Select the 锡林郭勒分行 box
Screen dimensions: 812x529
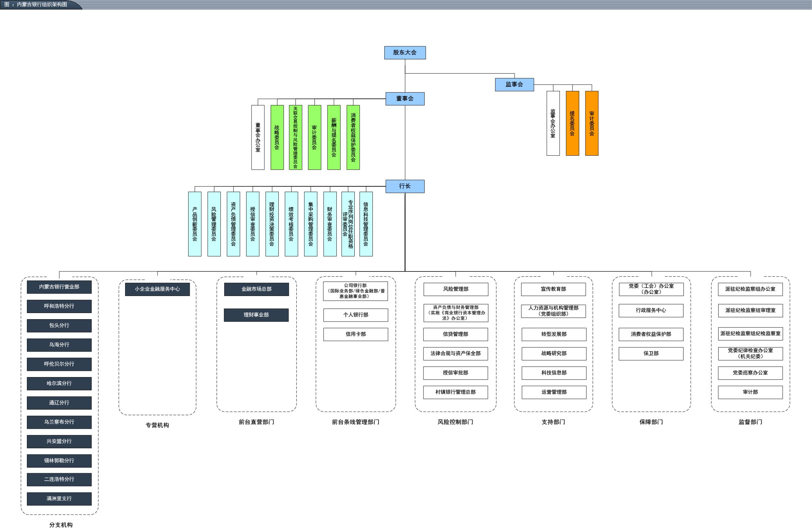click(x=59, y=461)
